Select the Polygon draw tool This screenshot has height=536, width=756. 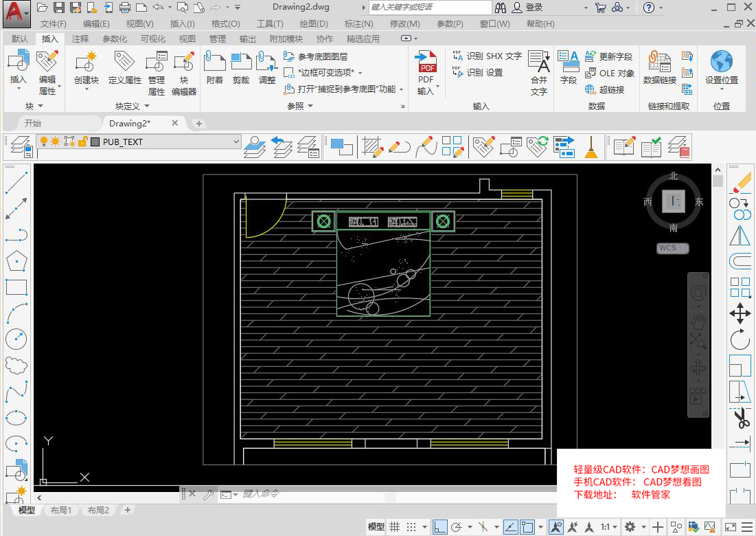[x=16, y=261]
